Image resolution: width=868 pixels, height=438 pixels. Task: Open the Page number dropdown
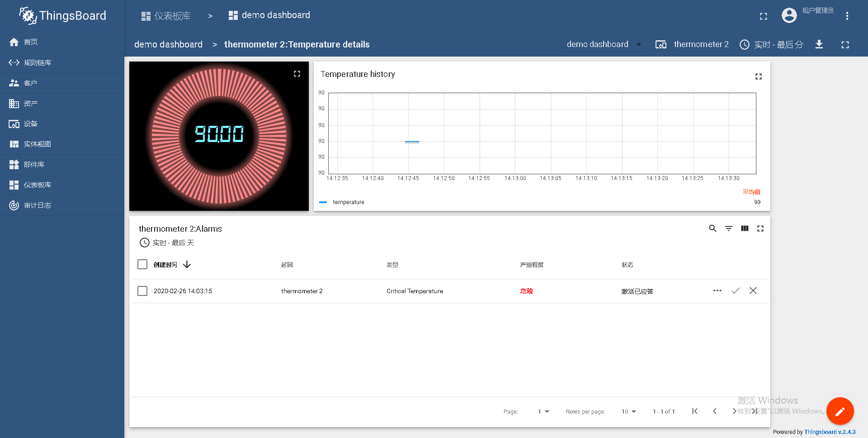[543, 411]
